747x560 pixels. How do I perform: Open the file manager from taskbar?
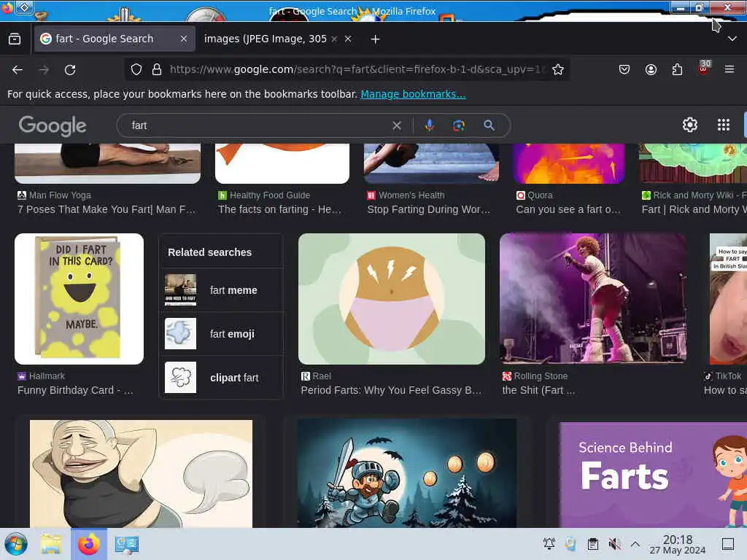pyautogui.click(x=51, y=544)
